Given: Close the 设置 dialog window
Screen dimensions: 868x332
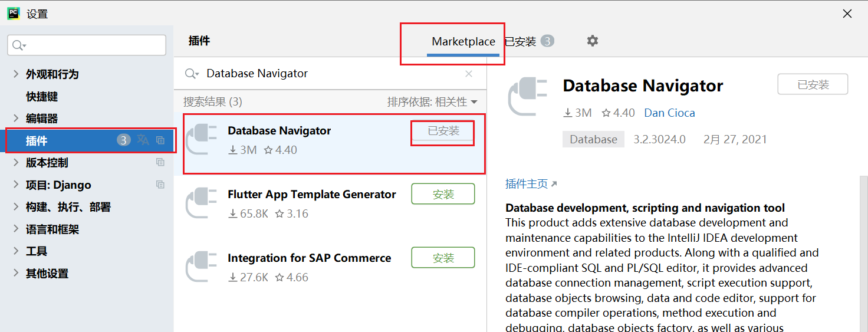Looking at the screenshot, I should tap(847, 14).
